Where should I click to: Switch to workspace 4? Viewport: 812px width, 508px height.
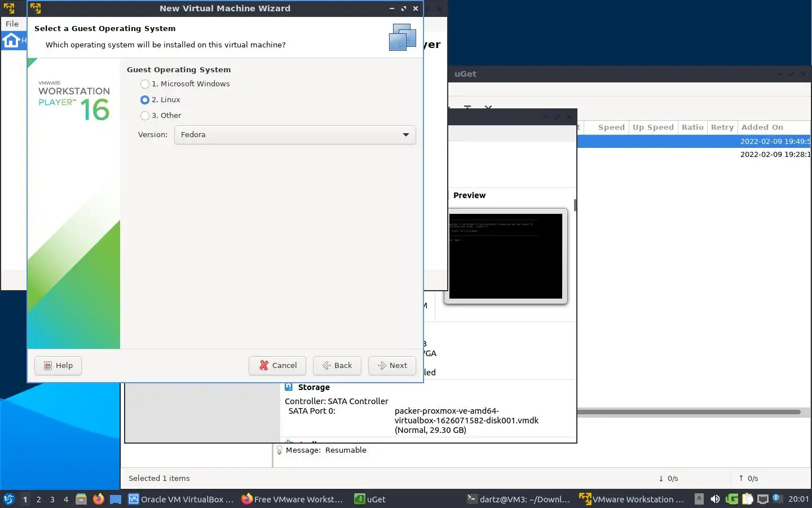(x=65, y=500)
